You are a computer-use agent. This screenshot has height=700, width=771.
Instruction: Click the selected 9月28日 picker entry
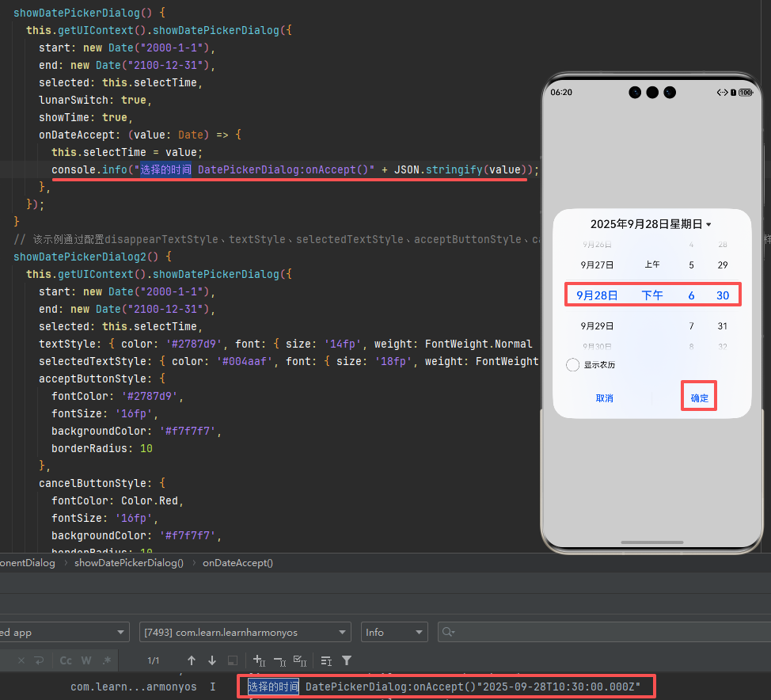(597, 295)
